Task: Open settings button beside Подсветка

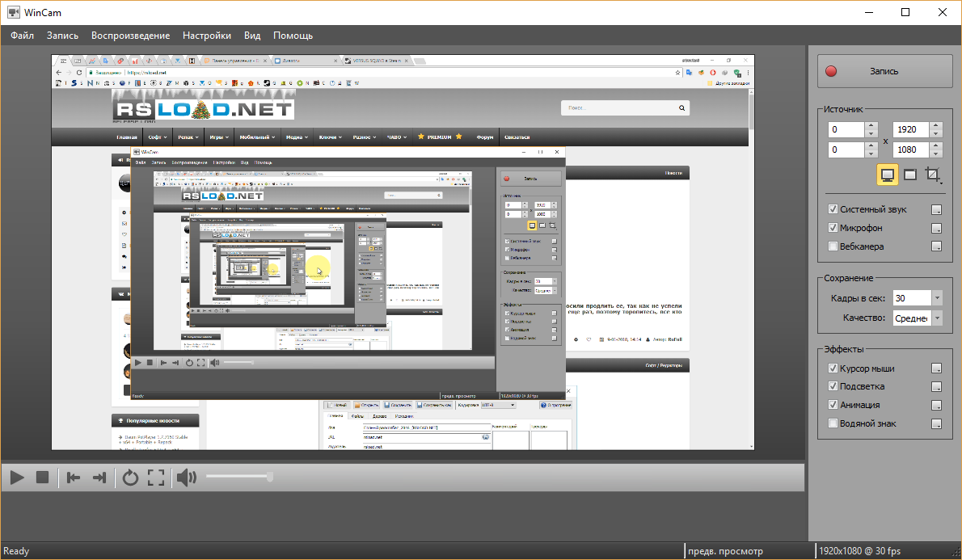Action: (936, 386)
